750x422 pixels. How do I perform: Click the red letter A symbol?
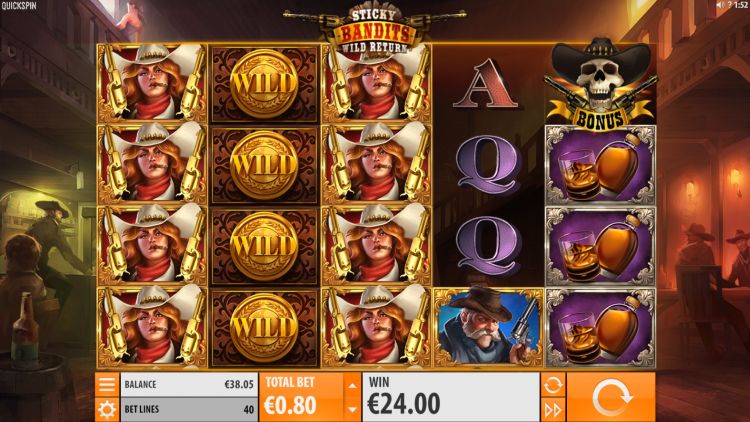pyautogui.click(x=485, y=83)
